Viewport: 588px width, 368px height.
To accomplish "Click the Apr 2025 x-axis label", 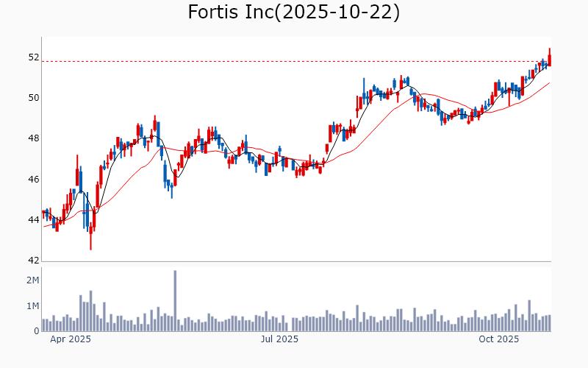I will [71, 339].
